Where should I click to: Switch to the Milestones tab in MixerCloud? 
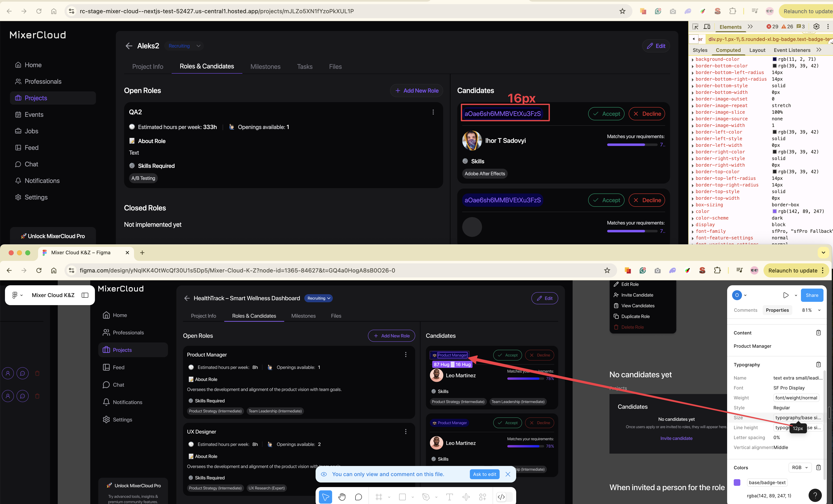(x=265, y=67)
